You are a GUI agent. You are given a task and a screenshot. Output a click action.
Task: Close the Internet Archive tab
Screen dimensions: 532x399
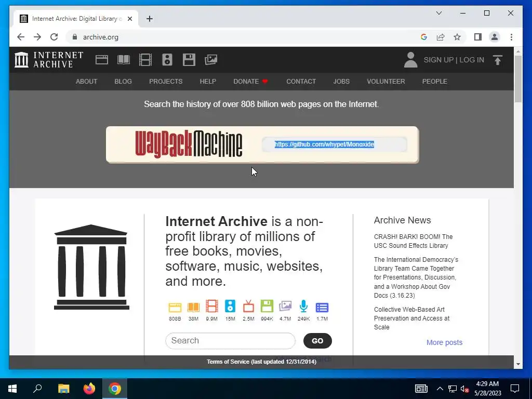click(129, 19)
